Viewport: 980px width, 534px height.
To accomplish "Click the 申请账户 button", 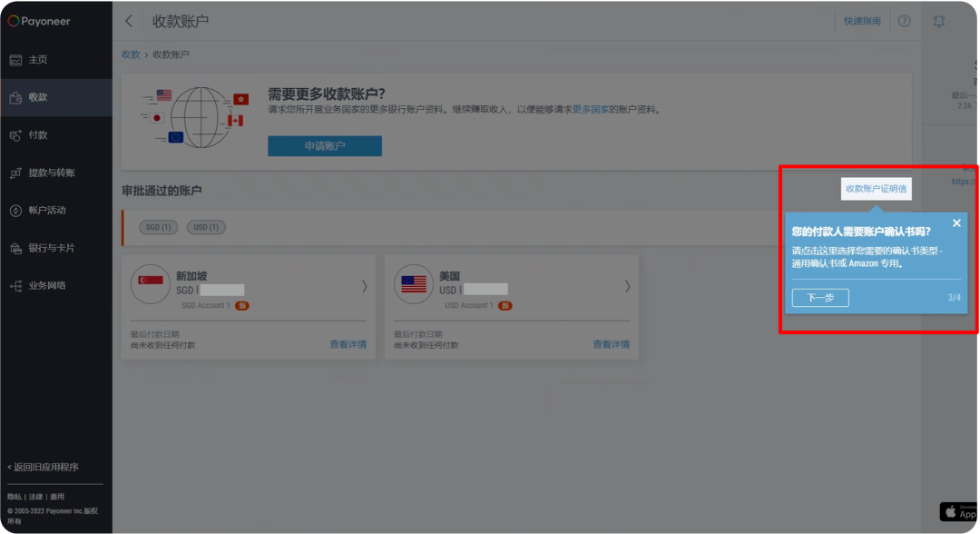I will pos(325,145).
